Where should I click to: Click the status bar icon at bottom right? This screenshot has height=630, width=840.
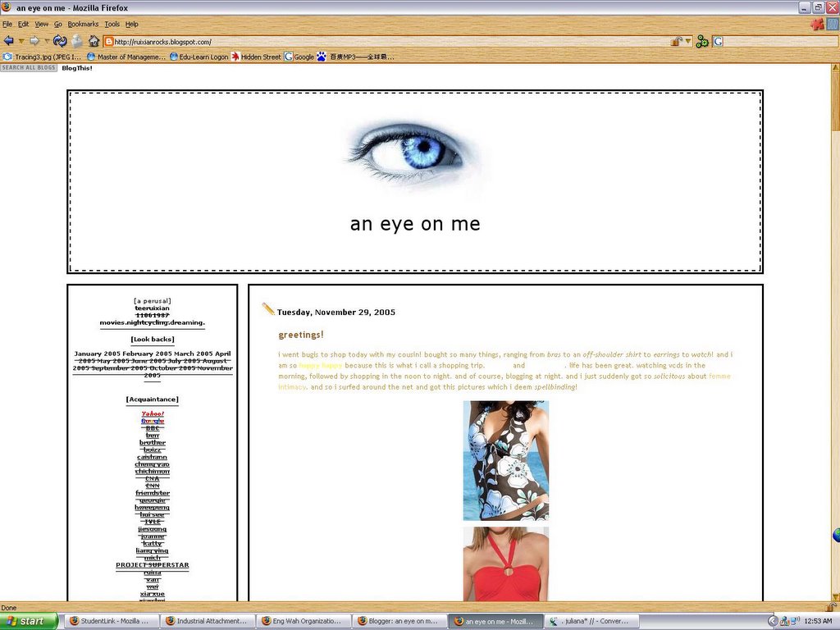[x=832, y=607]
